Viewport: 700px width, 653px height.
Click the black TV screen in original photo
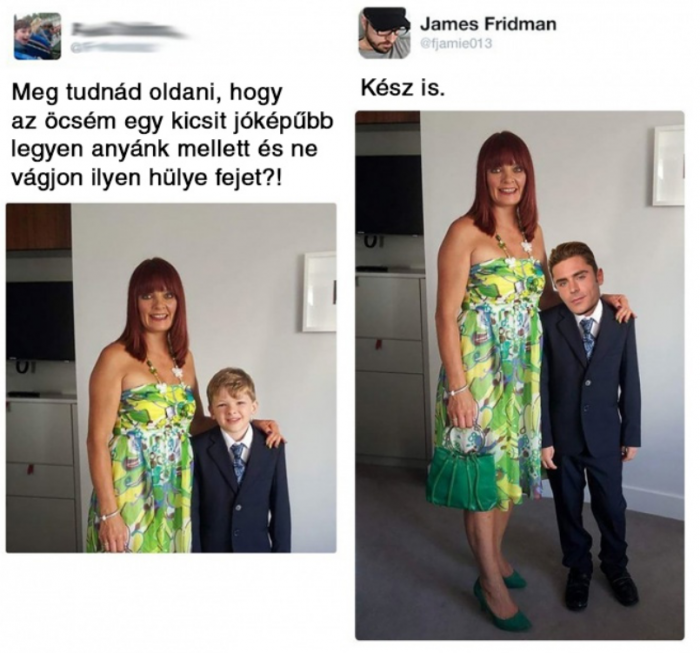point(40,321)
